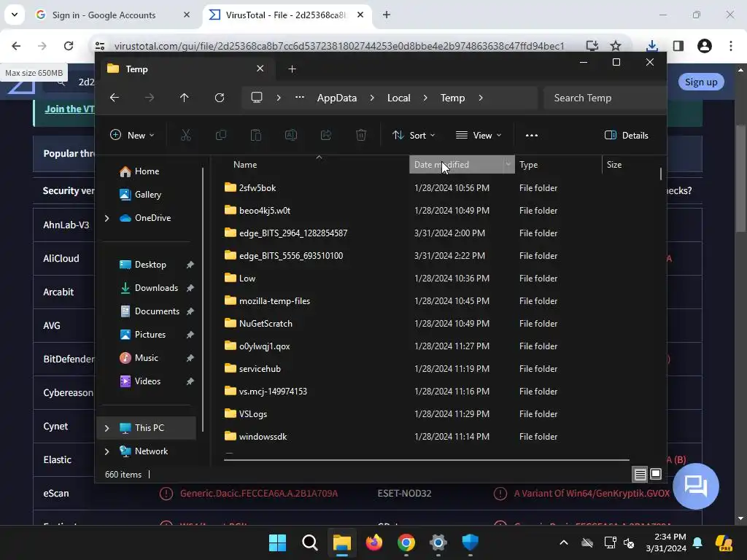
Task: Open Firefox from the taskbar
Action: pyautogui.click(x=374, y=542)
